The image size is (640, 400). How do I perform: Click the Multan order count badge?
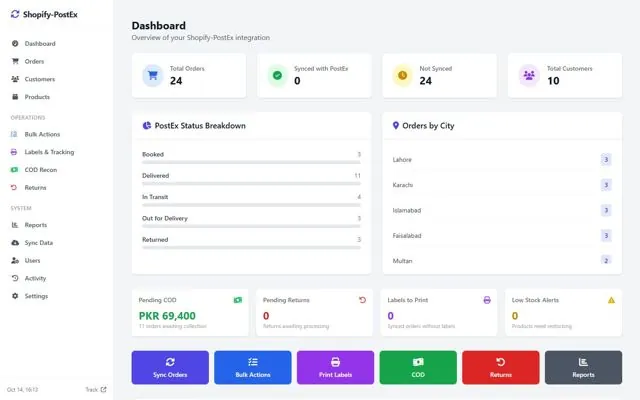point(606,260)
